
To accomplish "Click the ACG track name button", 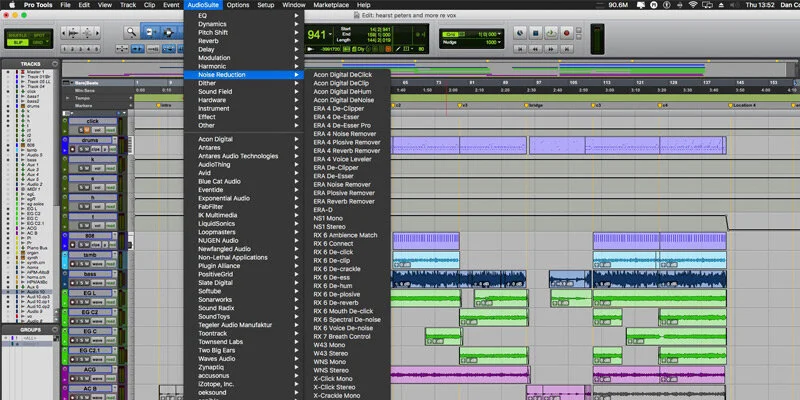I will tap(90, 369).
